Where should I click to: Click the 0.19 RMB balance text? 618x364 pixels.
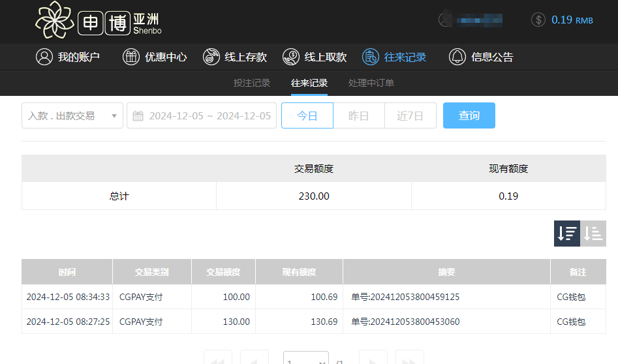[x=572, y=20]
